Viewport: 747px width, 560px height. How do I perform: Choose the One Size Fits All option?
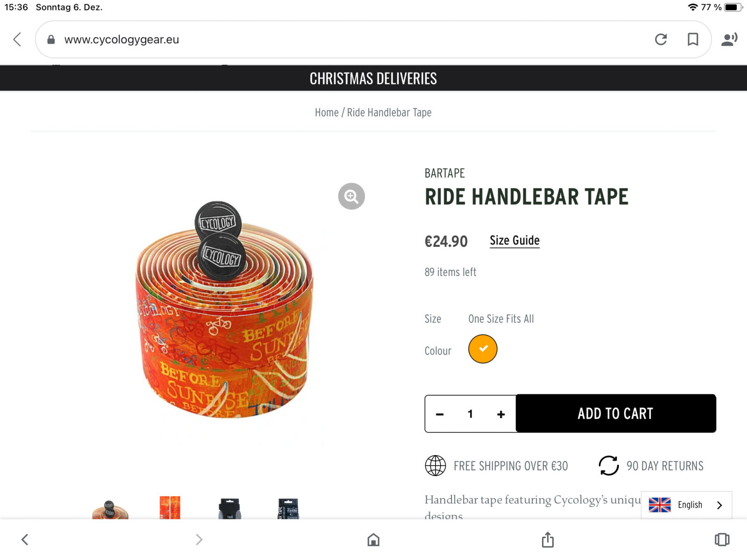point(501,319)
